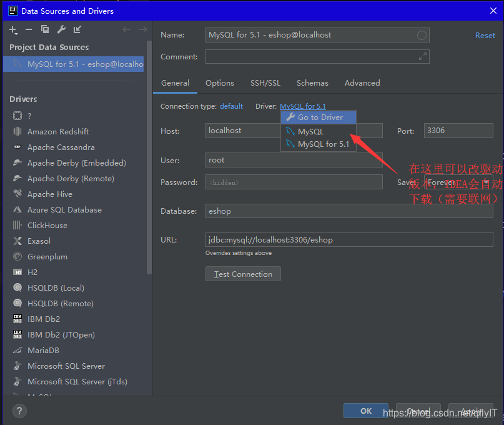Select MySQL for 5.1 - eshop@localhost data source
The height and width of the screenshot is (425, 504).
pos(73,64)
